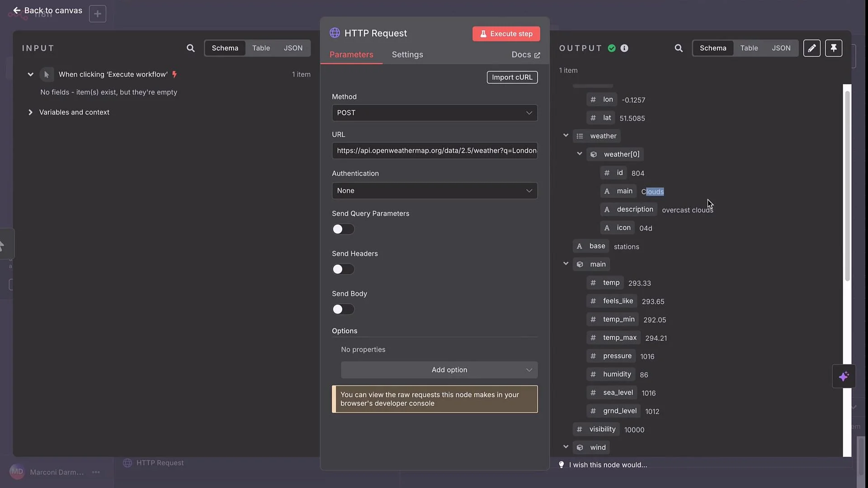Select Input JSON view tab

pyautogui.click(x=293, y=48)
